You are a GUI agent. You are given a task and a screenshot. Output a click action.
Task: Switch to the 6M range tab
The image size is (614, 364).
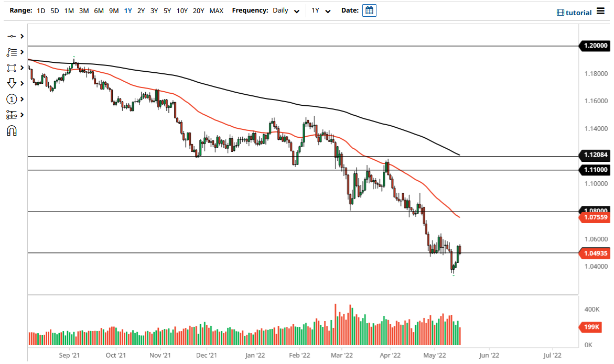coord(99,10)
